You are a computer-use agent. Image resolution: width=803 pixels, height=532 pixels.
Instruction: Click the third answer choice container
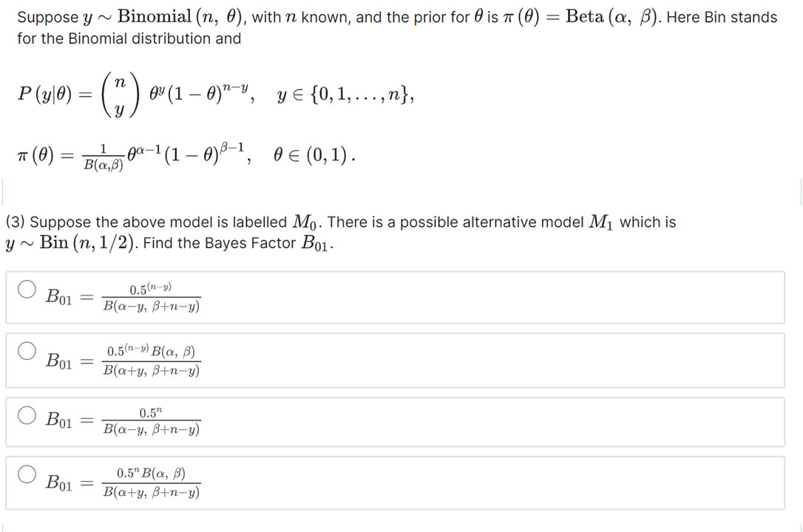tap(399, 421)
